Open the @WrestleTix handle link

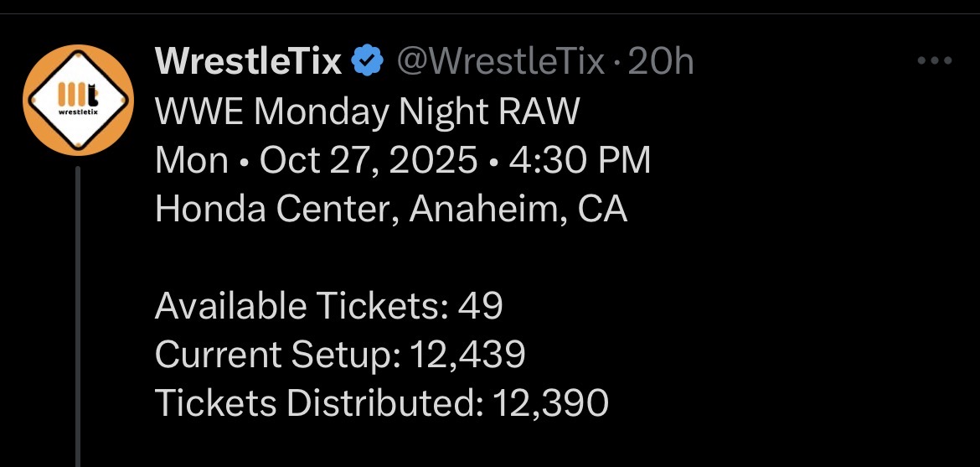tap(499, 61)
